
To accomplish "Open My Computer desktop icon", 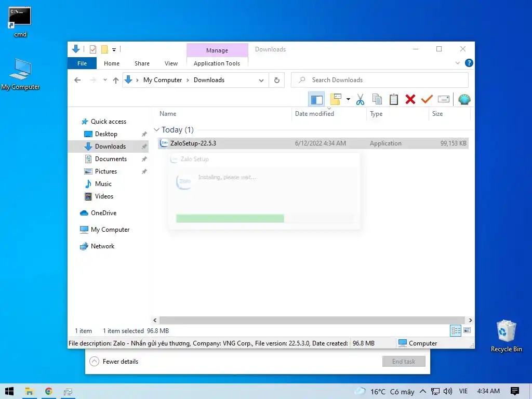I will click(20, 74).
